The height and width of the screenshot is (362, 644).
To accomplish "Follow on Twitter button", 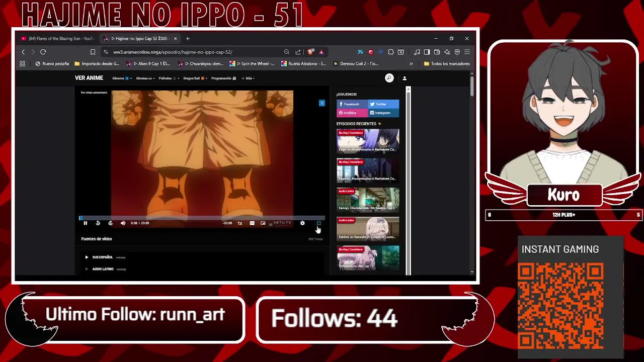I will (383, 104).
